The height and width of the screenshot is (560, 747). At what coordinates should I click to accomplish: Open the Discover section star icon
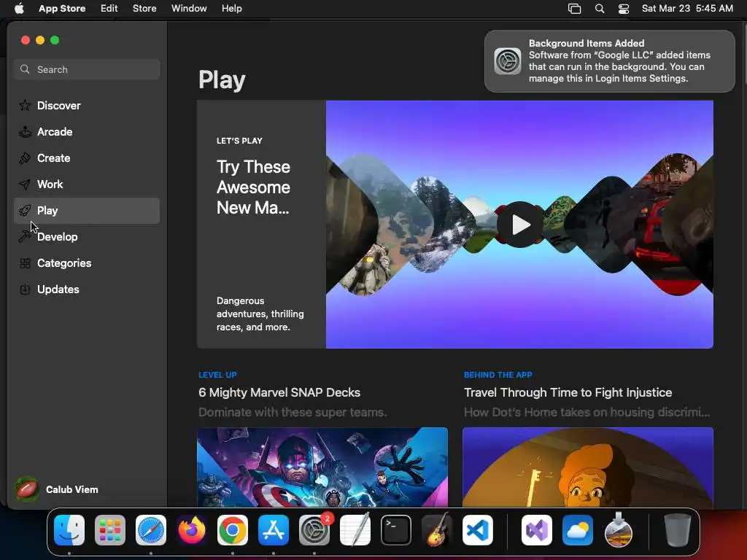25,105
